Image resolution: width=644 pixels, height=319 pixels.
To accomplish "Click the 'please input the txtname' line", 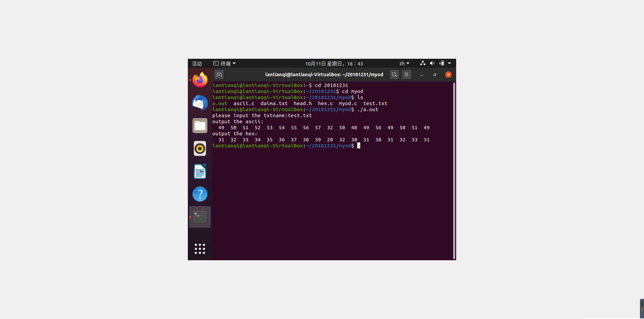I will point(262,115).
